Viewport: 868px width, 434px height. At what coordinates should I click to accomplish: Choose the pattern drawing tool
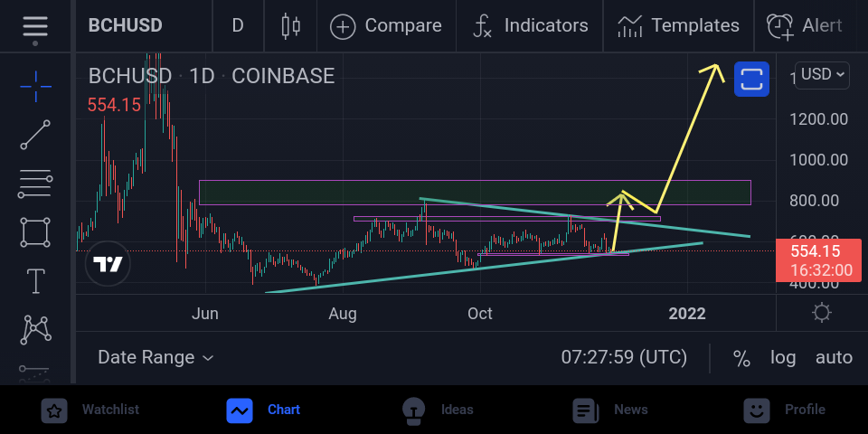[x=36, y=330]
